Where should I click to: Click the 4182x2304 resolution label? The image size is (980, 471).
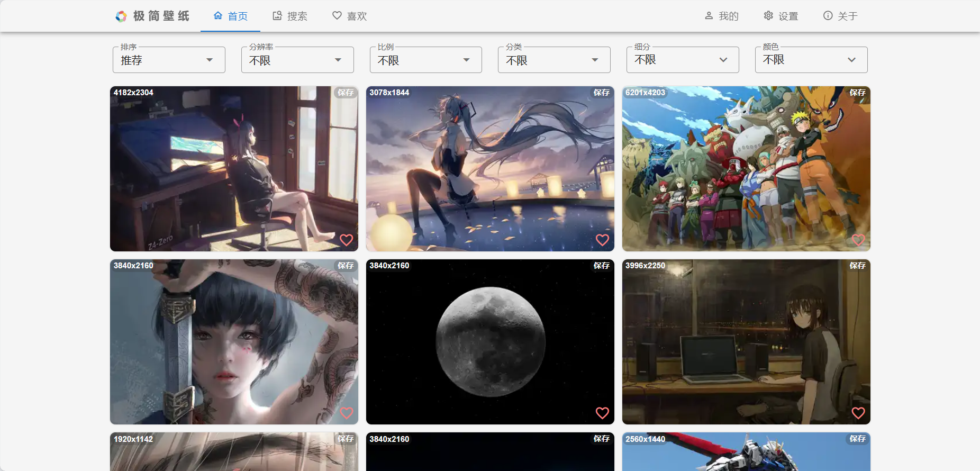point(133,93)
